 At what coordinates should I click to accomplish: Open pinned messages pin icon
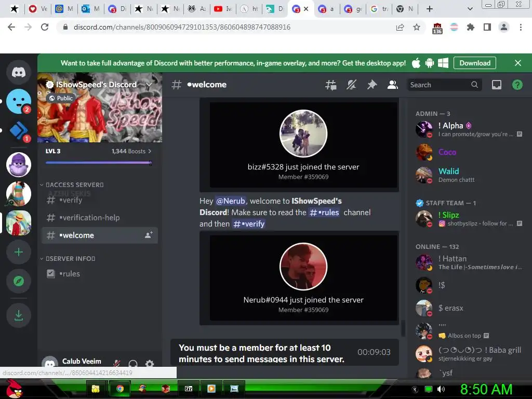[x=372, y=85]
